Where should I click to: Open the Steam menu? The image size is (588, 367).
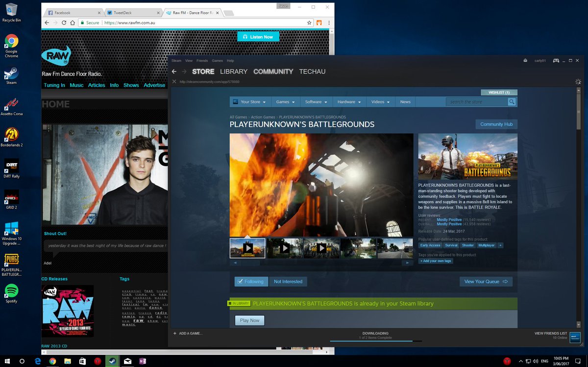(176, 61)
